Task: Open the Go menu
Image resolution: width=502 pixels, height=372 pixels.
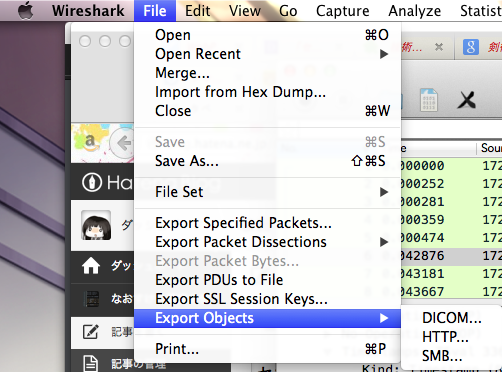Action: click(x=288, y=11)
